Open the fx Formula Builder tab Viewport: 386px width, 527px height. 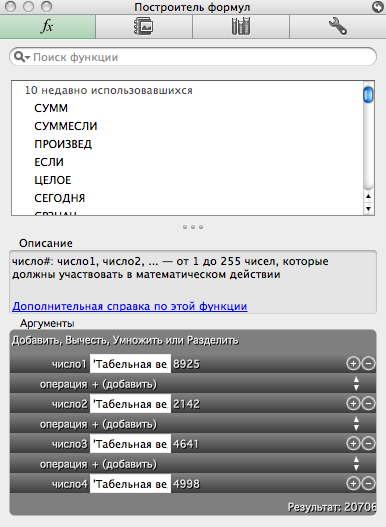pyautogui.click(x=47, y=27)
